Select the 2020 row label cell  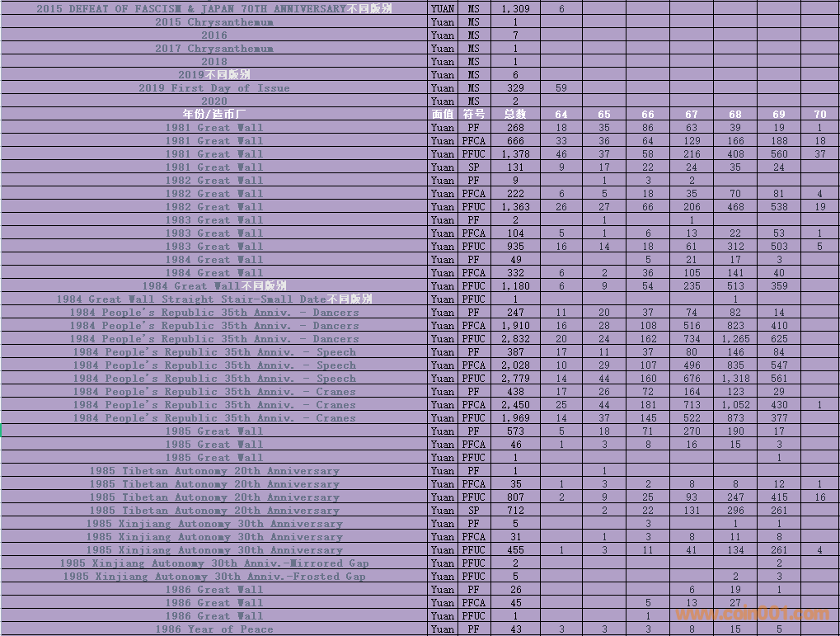[214, 101]
